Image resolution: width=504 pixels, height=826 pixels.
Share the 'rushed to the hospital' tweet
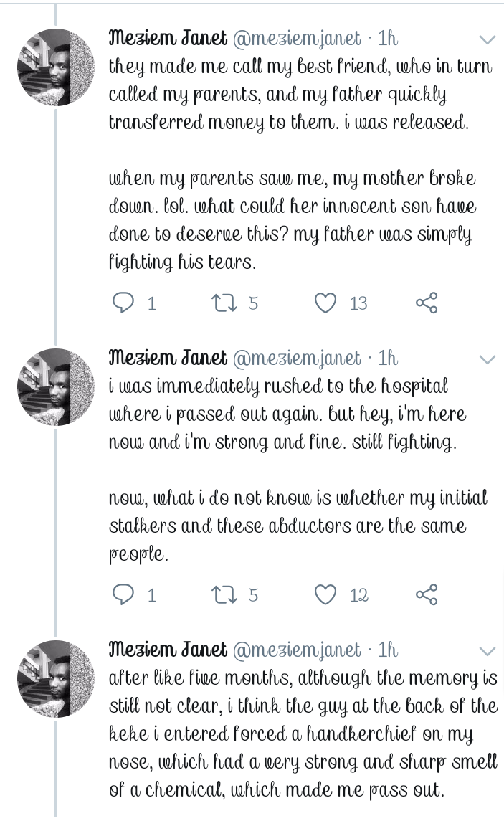427,594
